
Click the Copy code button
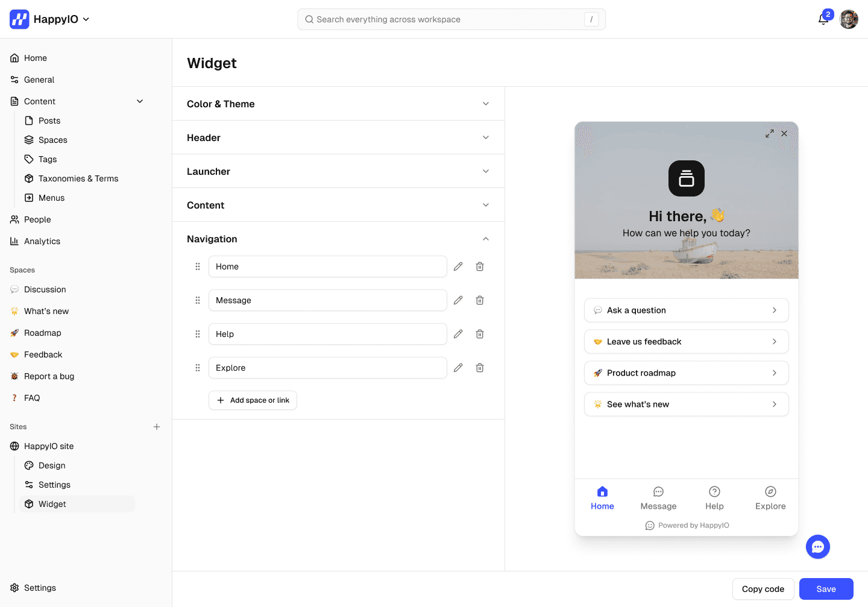click(763, 589)
